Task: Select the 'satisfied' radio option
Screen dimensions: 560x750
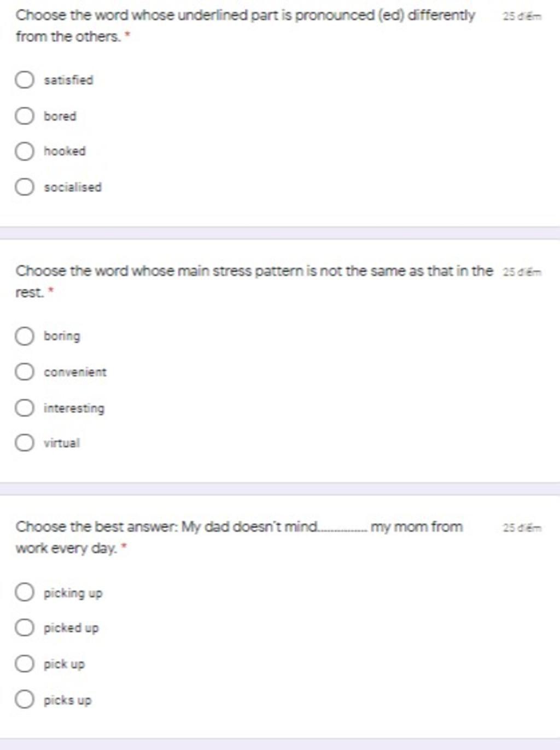Action: [24, 80]
